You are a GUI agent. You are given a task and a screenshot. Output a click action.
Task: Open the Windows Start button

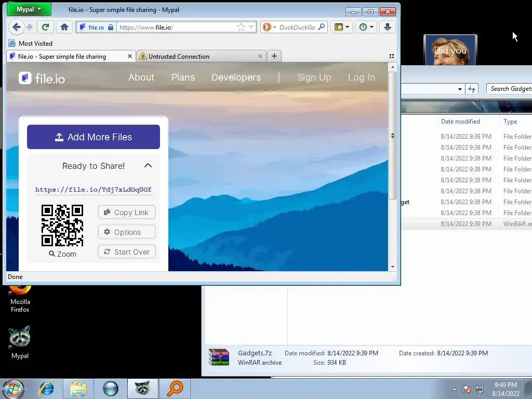pyautogui.click(x=12, y=389)
